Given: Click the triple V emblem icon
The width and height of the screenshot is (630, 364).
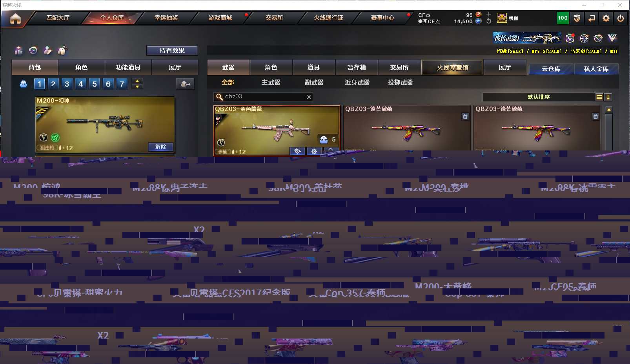Looking at the screenshot, I should pyautogui.click(x=612, y=38).
